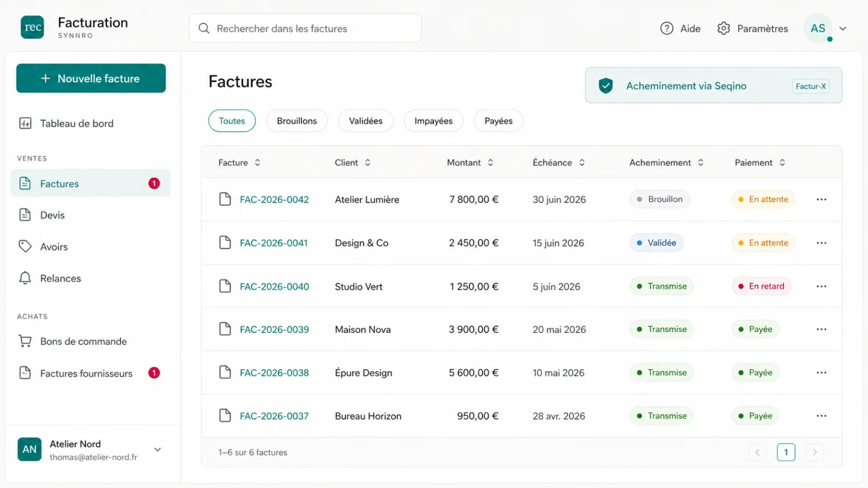Create a Nouvelle facture
868x488 pixels.
[91, 78]
